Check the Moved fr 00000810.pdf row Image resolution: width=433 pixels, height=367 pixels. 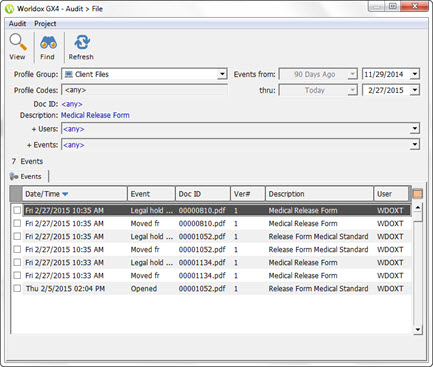[17, 223]
